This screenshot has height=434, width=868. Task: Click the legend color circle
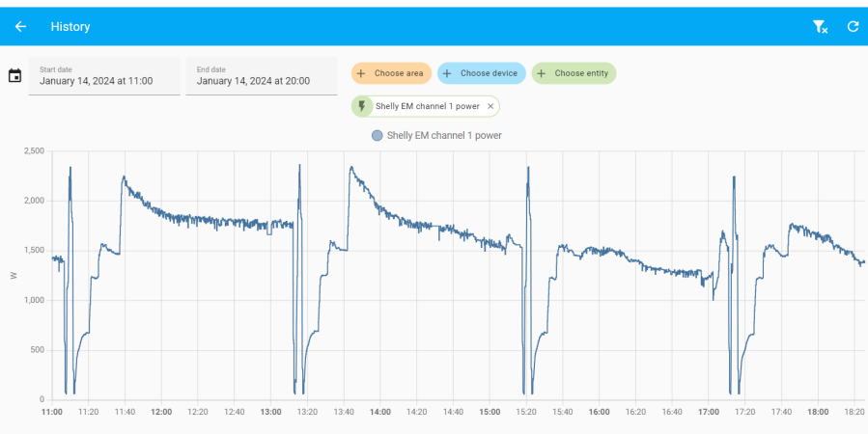pos(377,135)
